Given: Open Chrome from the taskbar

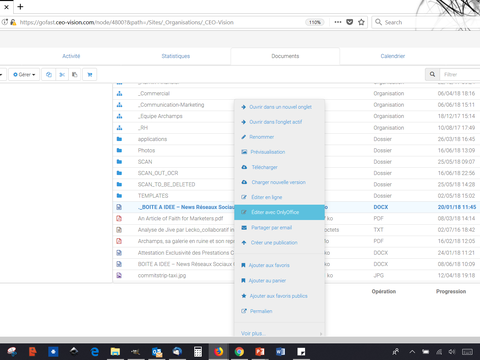Looking at the screenshot, I should [x=239, y=351].
